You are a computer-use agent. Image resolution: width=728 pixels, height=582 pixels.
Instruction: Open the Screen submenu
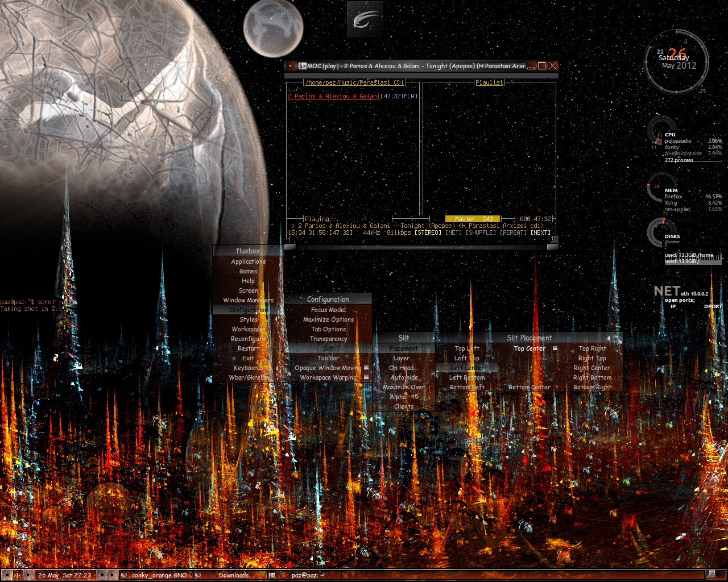coord(248,290)
